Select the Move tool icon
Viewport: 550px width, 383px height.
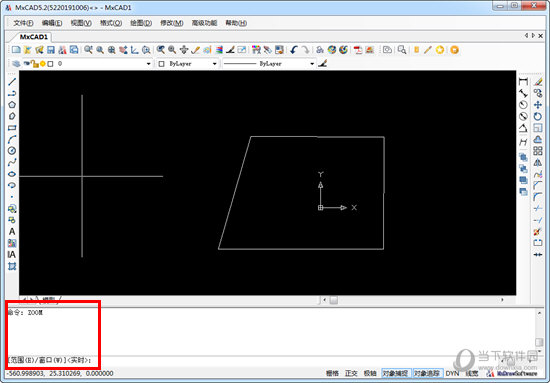(537, 105)
